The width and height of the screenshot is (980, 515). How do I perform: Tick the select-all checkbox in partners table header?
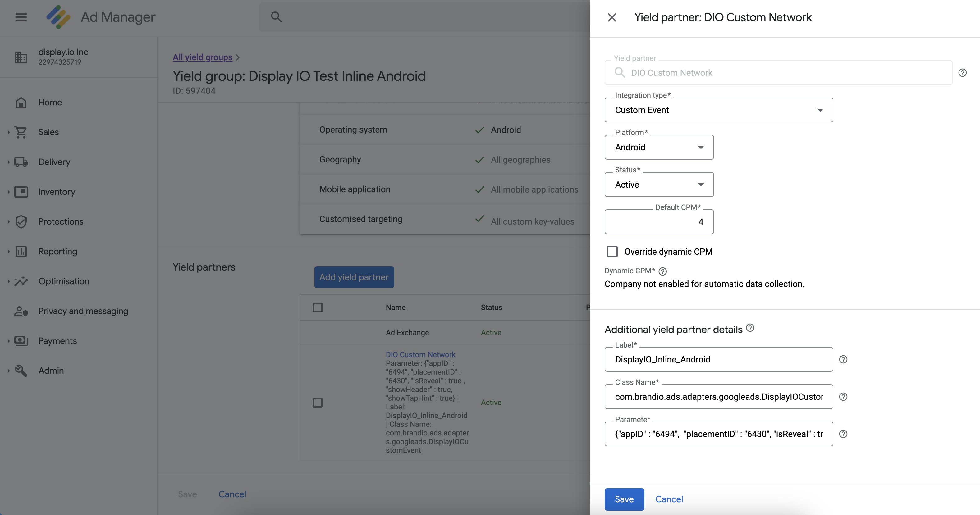coord(317,307)
